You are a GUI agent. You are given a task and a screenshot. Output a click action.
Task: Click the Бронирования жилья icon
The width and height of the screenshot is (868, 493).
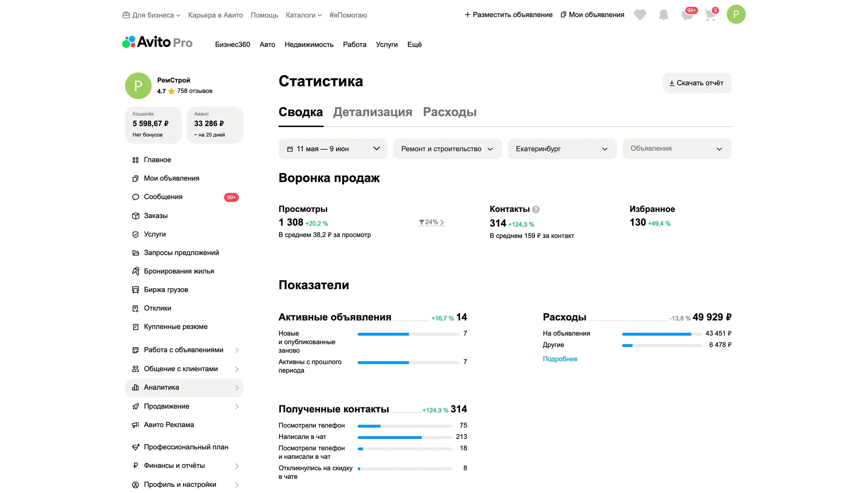(136, 271)
